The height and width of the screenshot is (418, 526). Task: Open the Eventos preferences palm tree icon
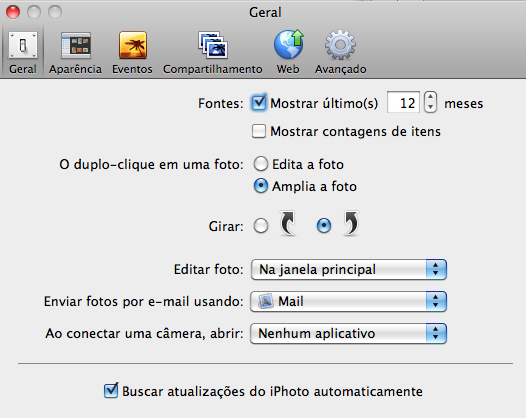[x=133, y=45]
